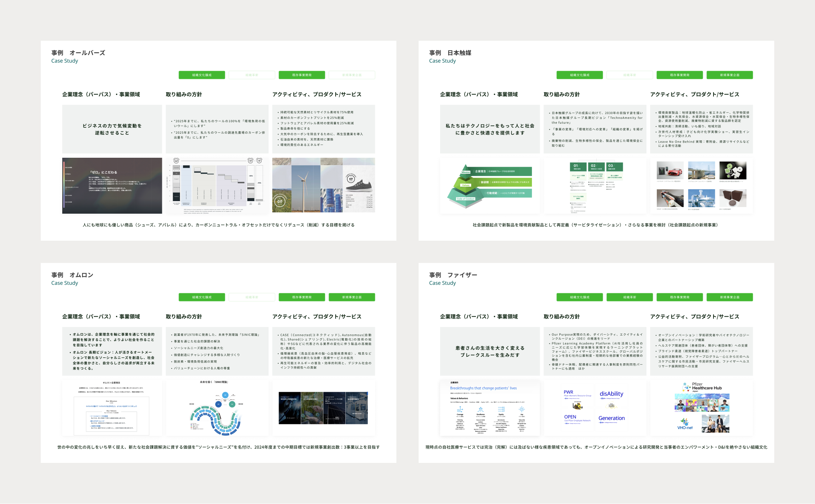815x504 pixels.
Task: Select 組織文化醸成 tag on the 日本触媒 slide
Action: (579, 75)
